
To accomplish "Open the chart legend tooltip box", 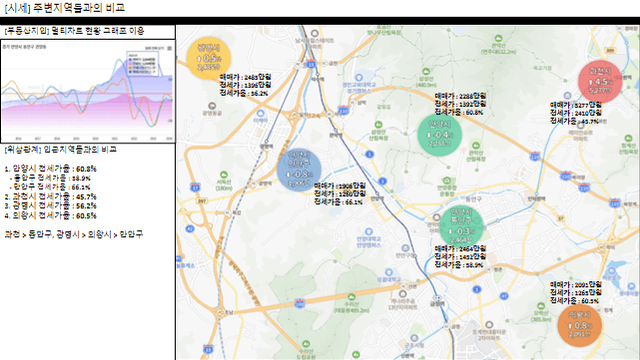I will (x=142, y=64).
